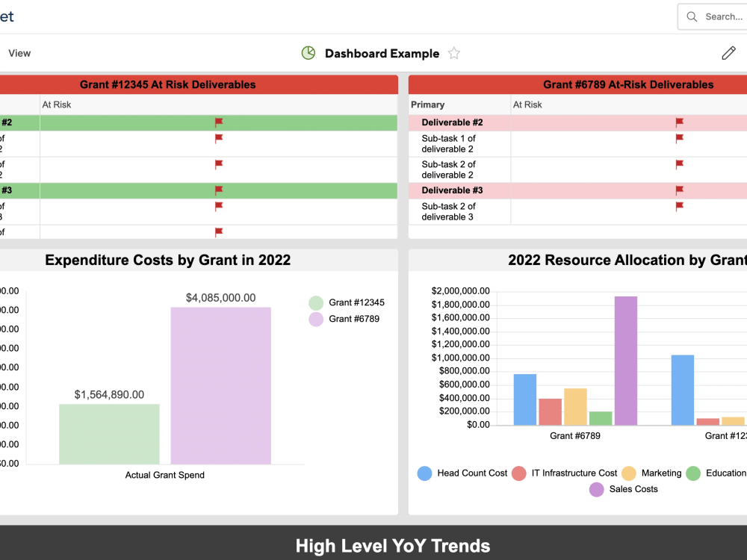Viewport: 747px width, 560px height.
Task: Click the at-risk flag on the Deliverable #3 row
Action: 679,190
